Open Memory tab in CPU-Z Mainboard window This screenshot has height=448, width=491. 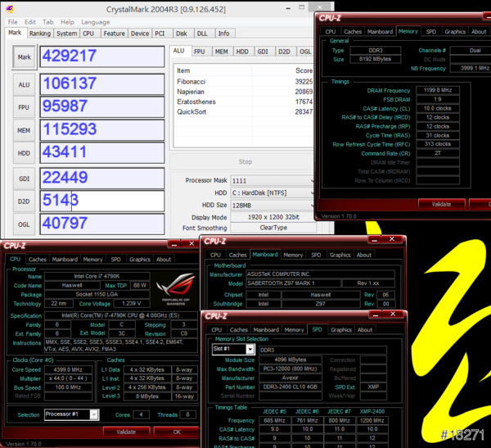click(293, 255)
